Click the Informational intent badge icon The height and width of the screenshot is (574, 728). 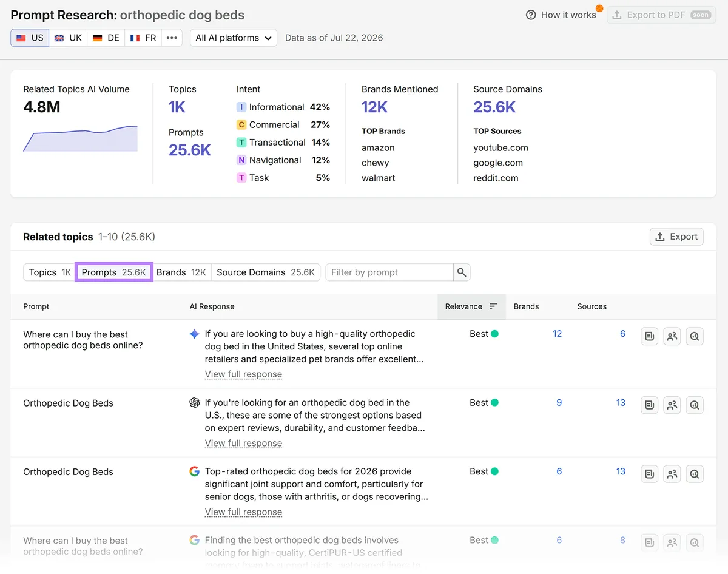tap(241, 107)
